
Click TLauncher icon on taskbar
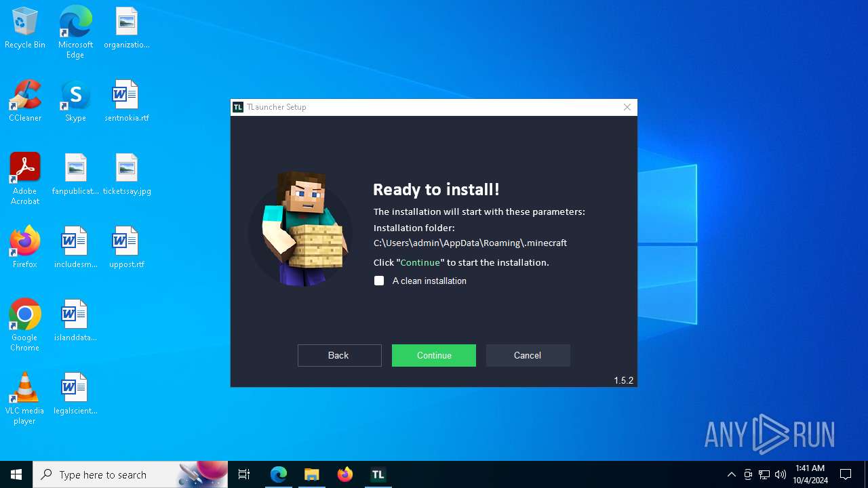pyautogui.click(x=378, y=474)
